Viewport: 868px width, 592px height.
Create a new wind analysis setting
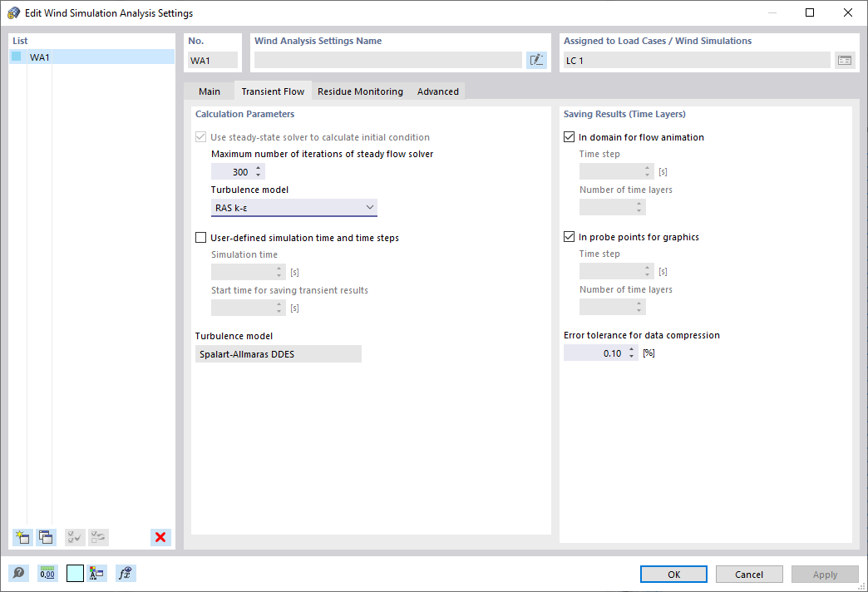pos(22,537)
